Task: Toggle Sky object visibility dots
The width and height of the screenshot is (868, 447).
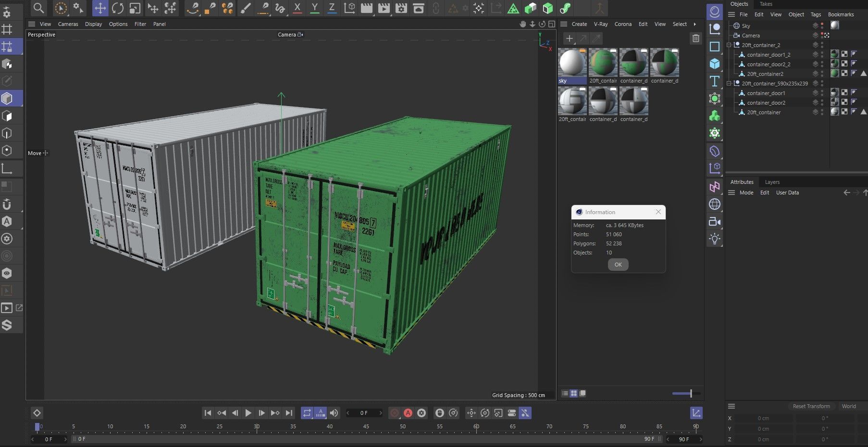Action: [822, 25]
